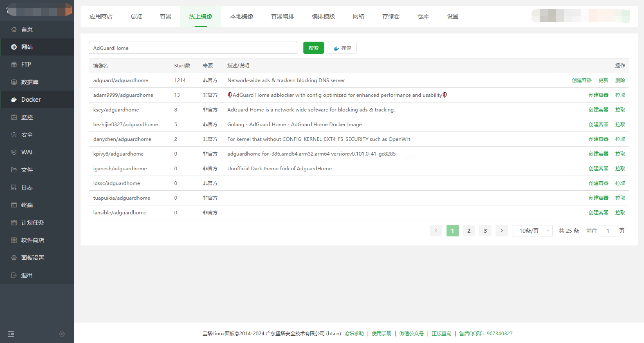Expand the 10条/页 page size dropdown

tap(532, 231)
